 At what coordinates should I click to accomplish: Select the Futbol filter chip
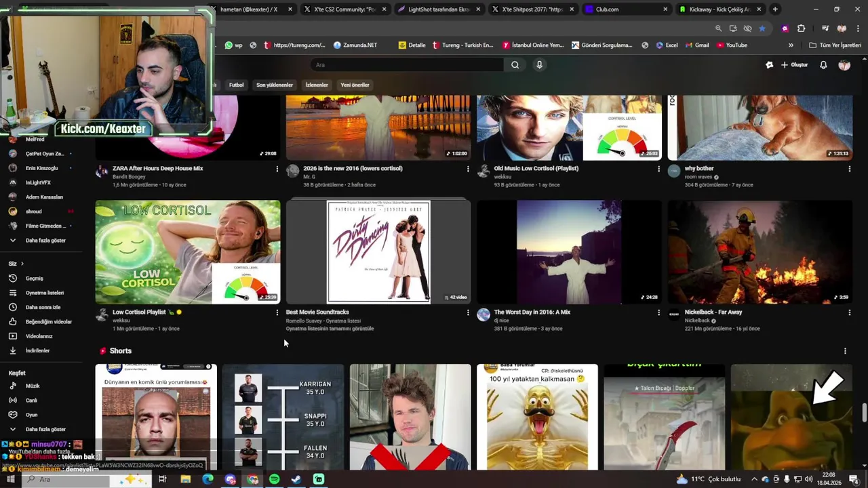(x=236, y=85)
